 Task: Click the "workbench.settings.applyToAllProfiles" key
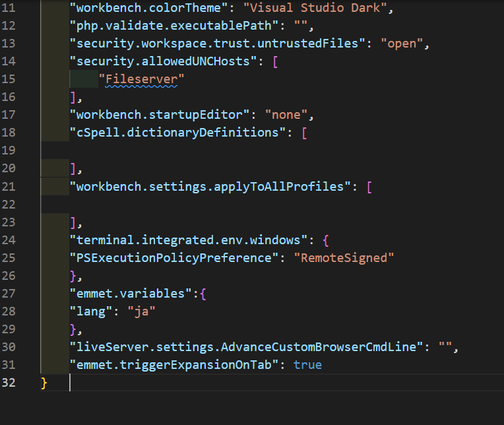coord(210,186)
